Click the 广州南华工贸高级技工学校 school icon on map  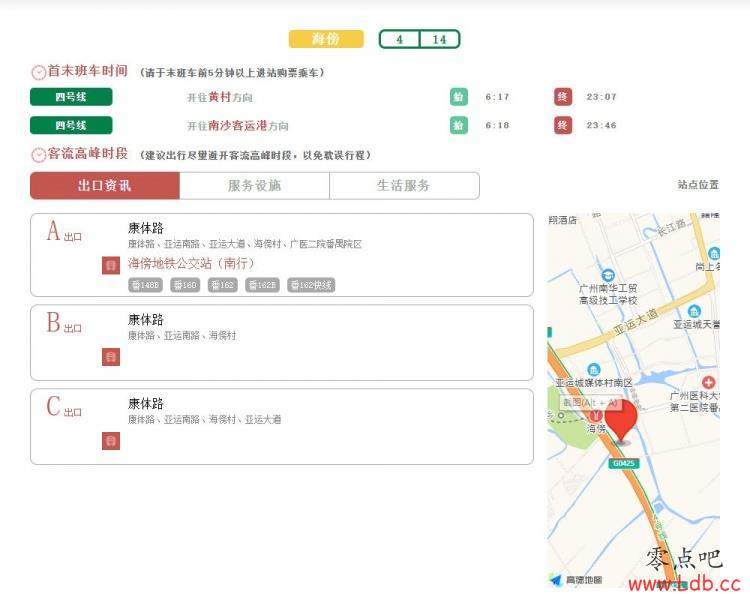pos(608,275)
